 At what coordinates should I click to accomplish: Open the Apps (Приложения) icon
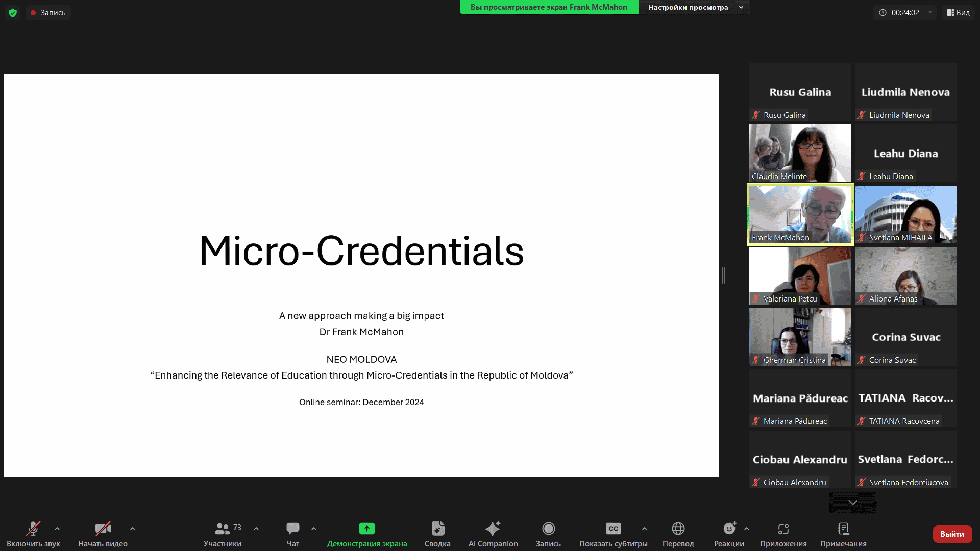click(783, 529)
